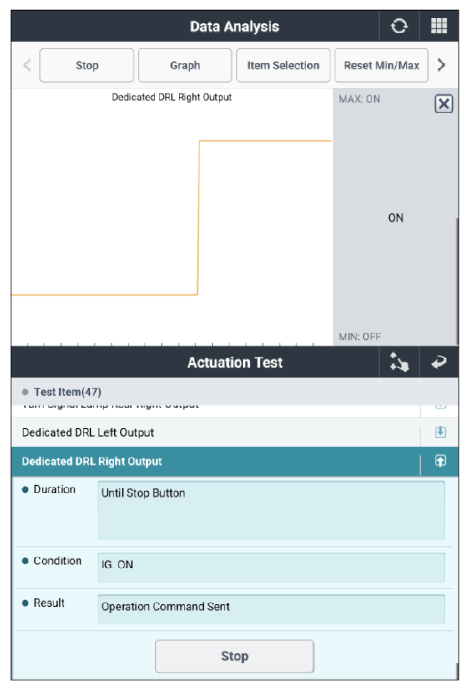Open the grid menu icon in the header
Screen dimensions: 469x690
coord(439,26)
